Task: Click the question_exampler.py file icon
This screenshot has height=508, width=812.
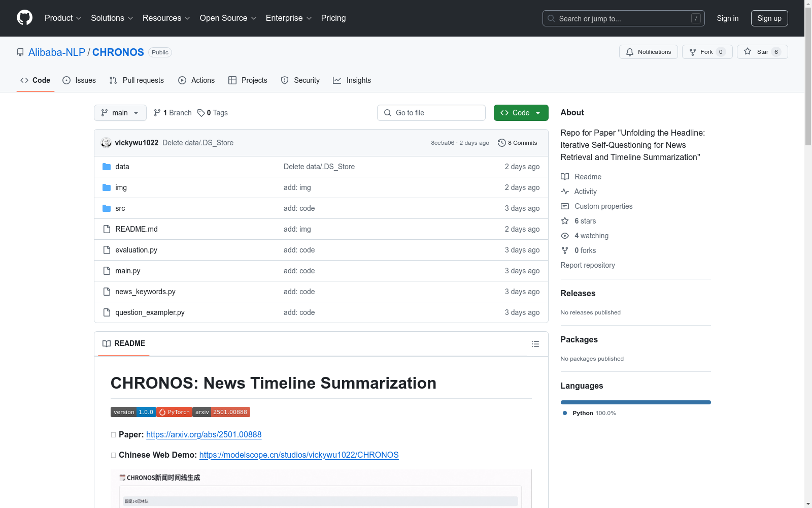Action: pos(107,312)
